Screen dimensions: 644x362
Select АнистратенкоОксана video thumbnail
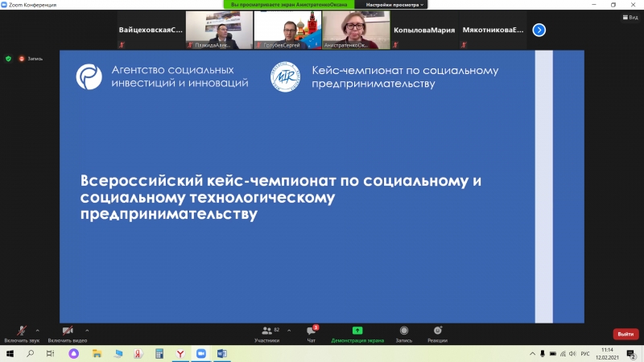pyautogui.click(x=356, y=30)
